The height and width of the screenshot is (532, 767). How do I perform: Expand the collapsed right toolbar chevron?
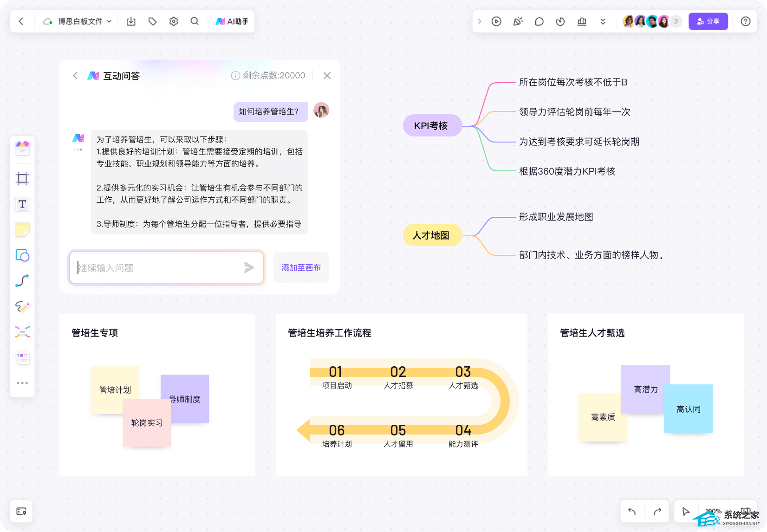(x=480, y=21)
